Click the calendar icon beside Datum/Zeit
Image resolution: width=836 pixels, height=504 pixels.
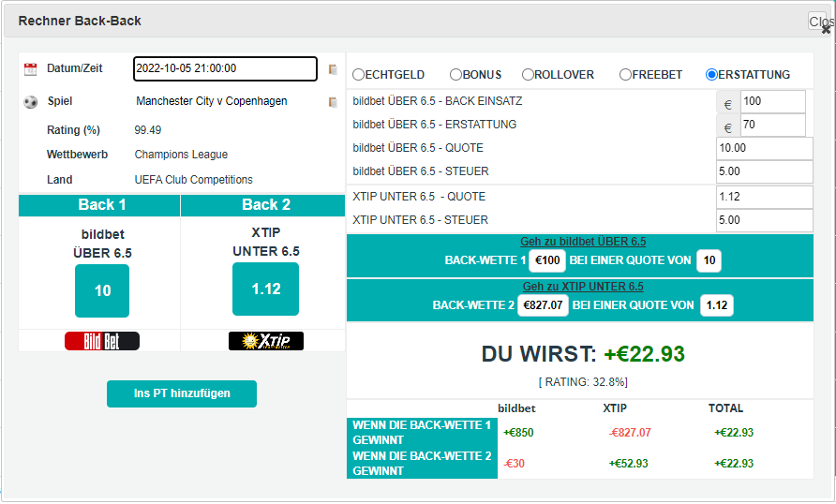point(30,68)
